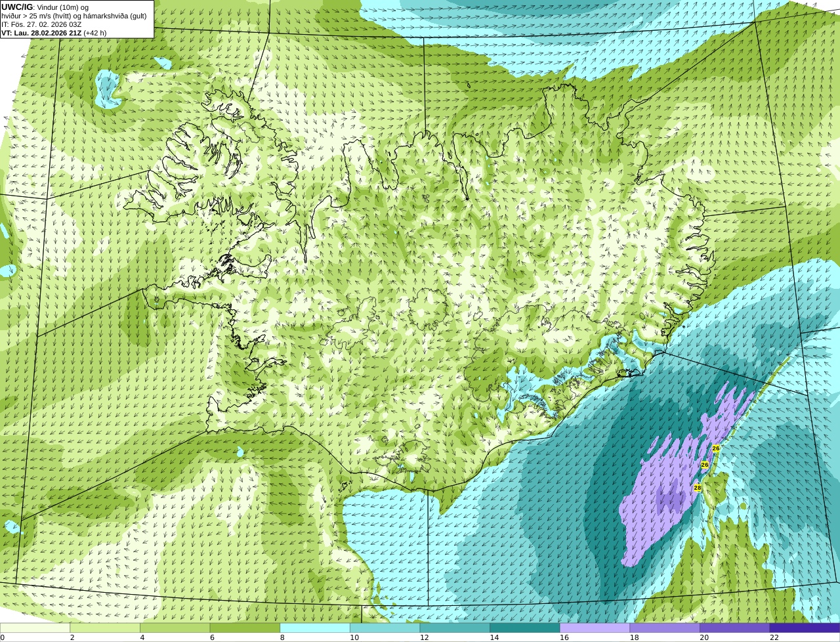The height and width of the screenshot is (642, 840).
Task: Click the legend scale label '6'
Action: point(212,637)
